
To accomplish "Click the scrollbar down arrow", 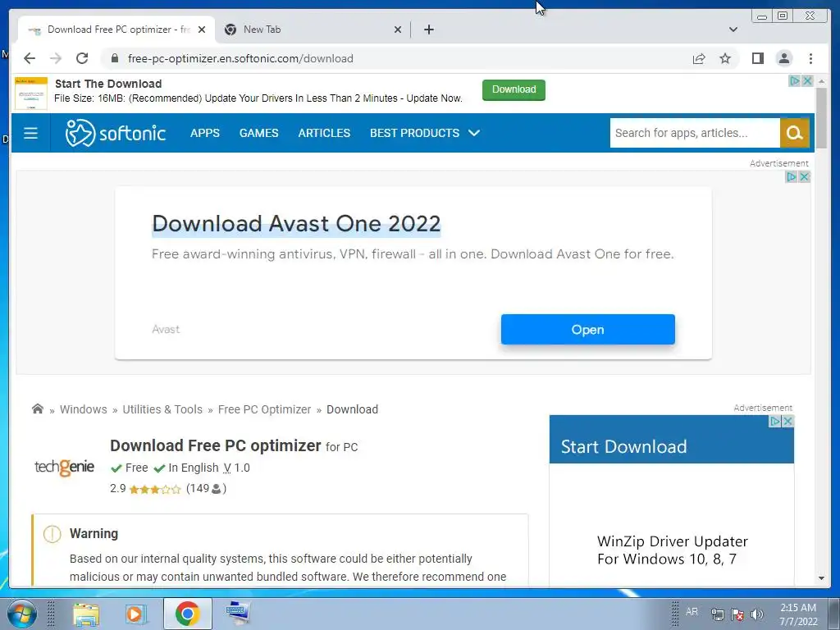I will pyautogui.click(x=821, y=578).
